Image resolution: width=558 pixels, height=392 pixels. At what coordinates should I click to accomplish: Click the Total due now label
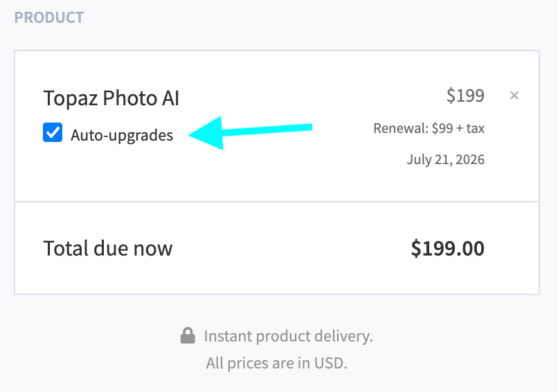pyautogui.click(x=108, y=248)
